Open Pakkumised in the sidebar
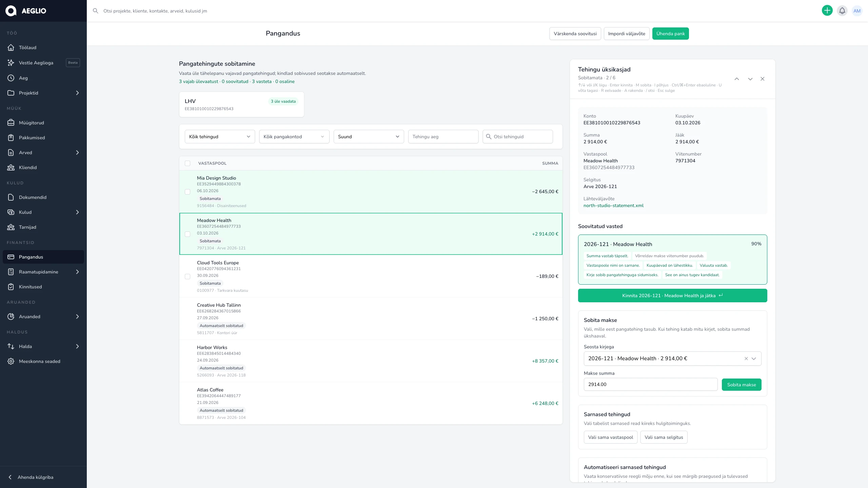868x488 pixels. [x=43, y=138]
